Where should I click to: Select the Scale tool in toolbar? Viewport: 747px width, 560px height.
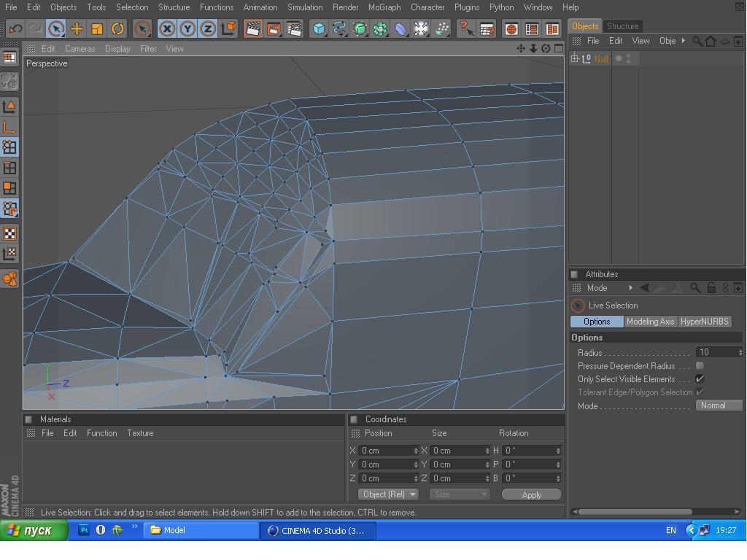tap(97, 29)
